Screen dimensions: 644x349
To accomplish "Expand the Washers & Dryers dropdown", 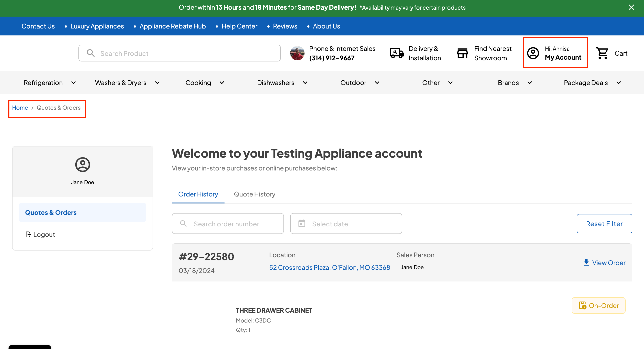I will [157, 83].
